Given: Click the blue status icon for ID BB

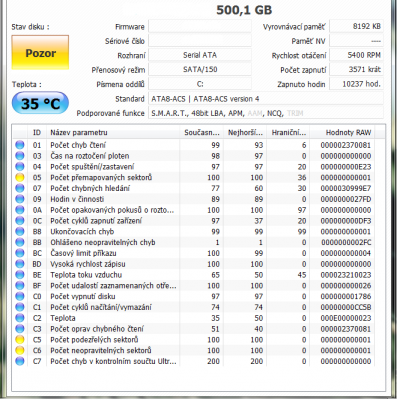Looking at the screenshot, I should point(20,242).
